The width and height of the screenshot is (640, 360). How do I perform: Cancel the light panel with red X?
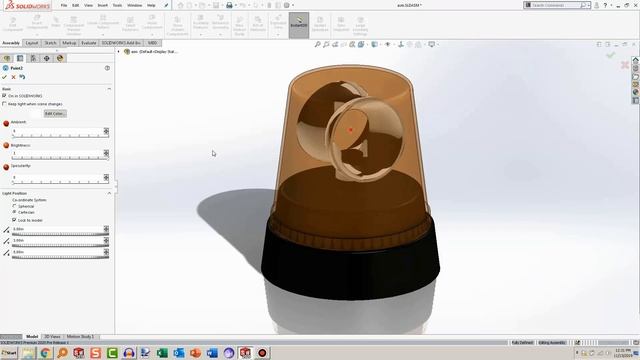13,77
